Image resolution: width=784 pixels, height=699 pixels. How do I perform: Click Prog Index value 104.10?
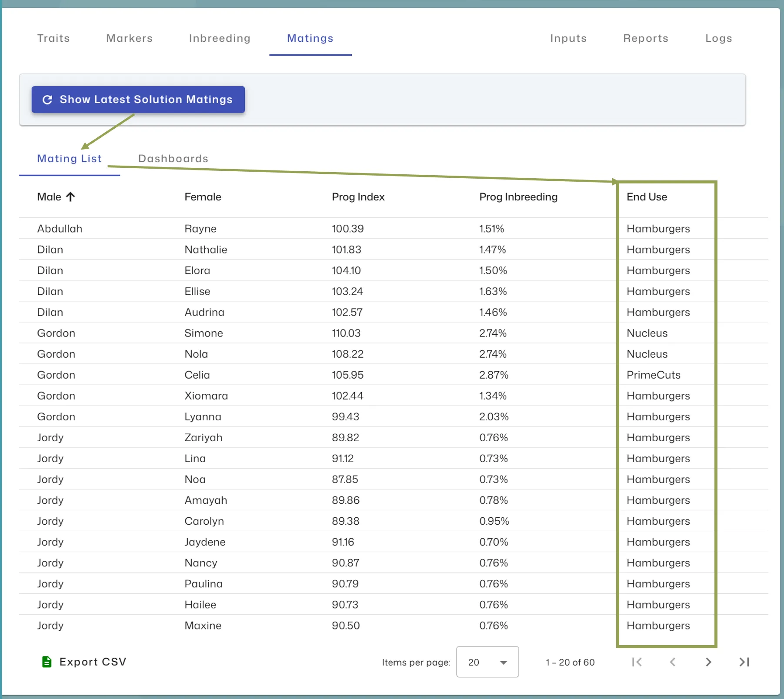(x=346, y=270)
